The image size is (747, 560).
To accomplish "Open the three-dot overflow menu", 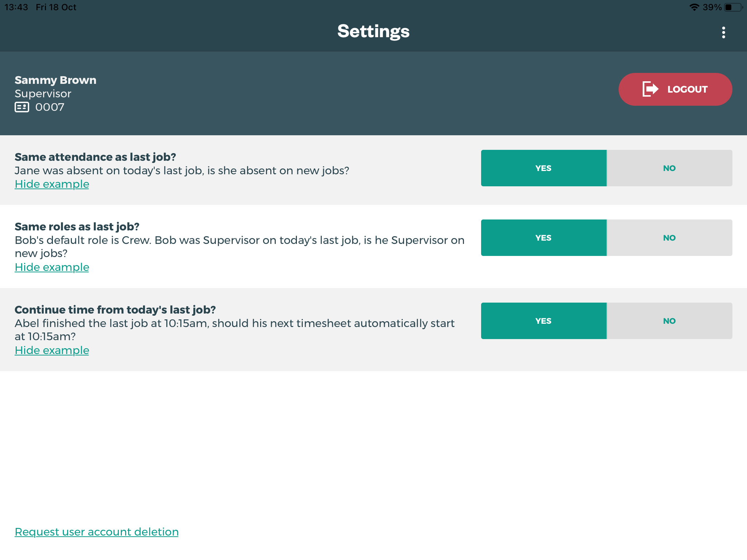I will 723,32.
